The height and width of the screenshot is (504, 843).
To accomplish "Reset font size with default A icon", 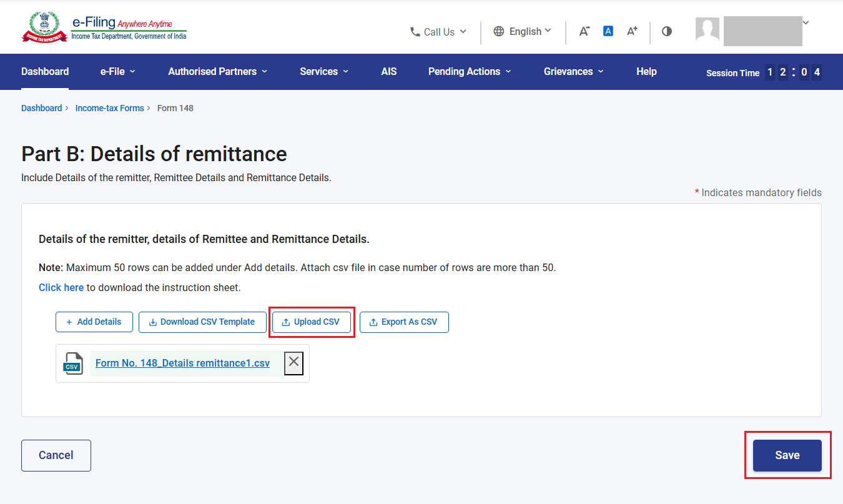I will click(608, 31).
